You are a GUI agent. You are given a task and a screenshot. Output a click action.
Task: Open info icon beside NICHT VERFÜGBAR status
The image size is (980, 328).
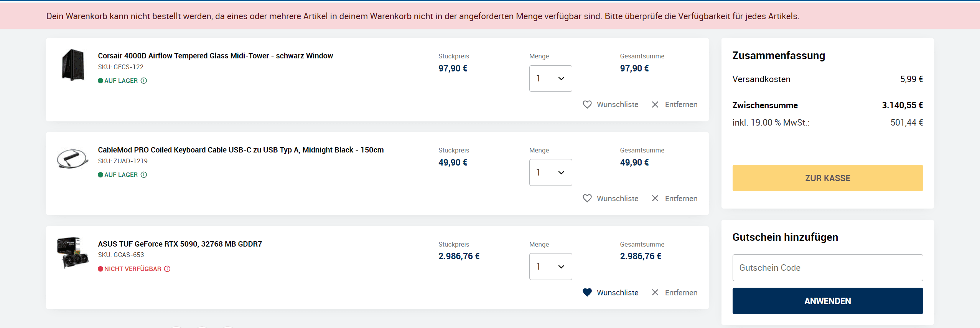[x=167, y=269]
